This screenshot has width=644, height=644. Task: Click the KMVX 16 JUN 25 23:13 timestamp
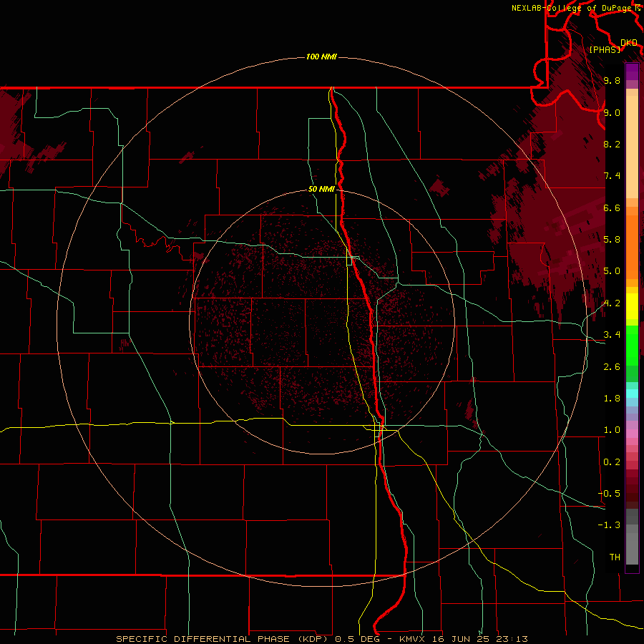pyautogui.click(x=463, y=639)
